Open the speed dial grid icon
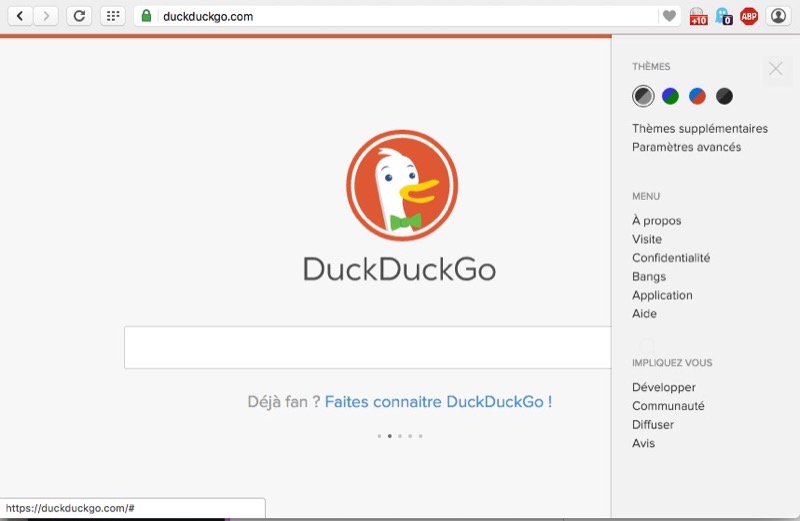Image resolution: width=800 pixels, height=521 pixels. (x=112, y=16)
